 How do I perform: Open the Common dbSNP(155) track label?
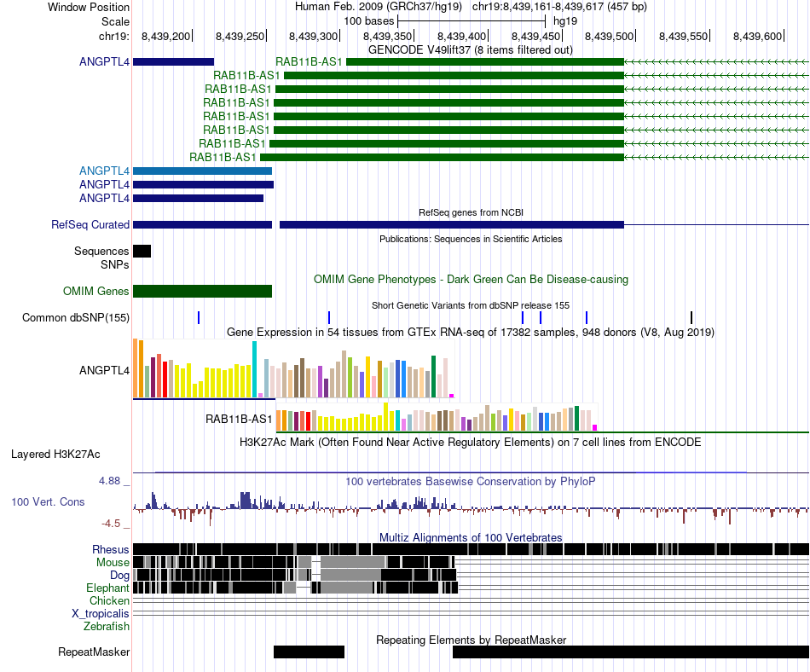(x=75, y=317)
